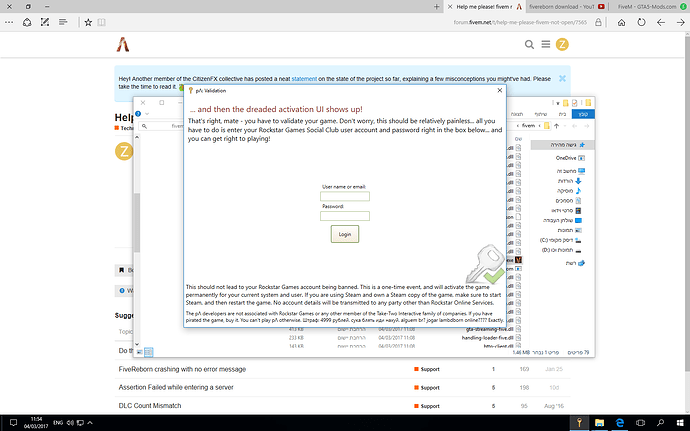
Task: Click the 'User name or email' field
Action: (x=345, y=196)
